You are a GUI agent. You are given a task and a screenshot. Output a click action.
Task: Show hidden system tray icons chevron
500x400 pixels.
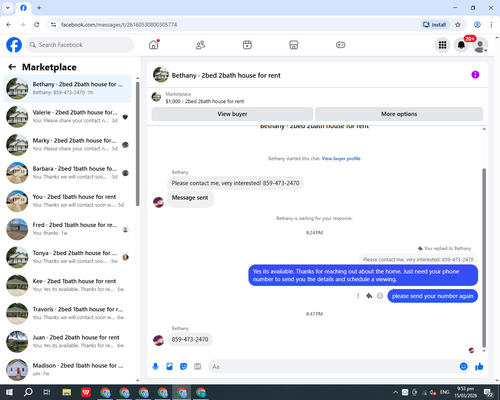(x=395, y=392)
